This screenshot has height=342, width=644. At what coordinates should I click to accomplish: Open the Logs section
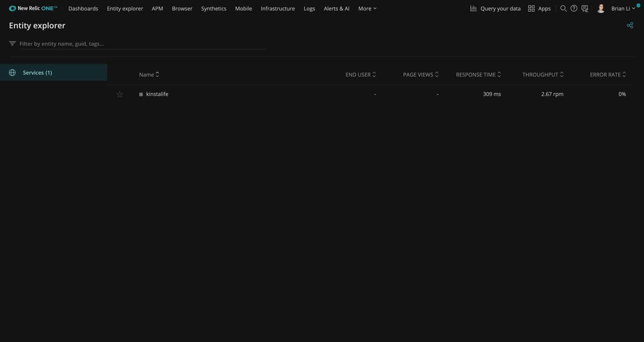pos(310,9)
